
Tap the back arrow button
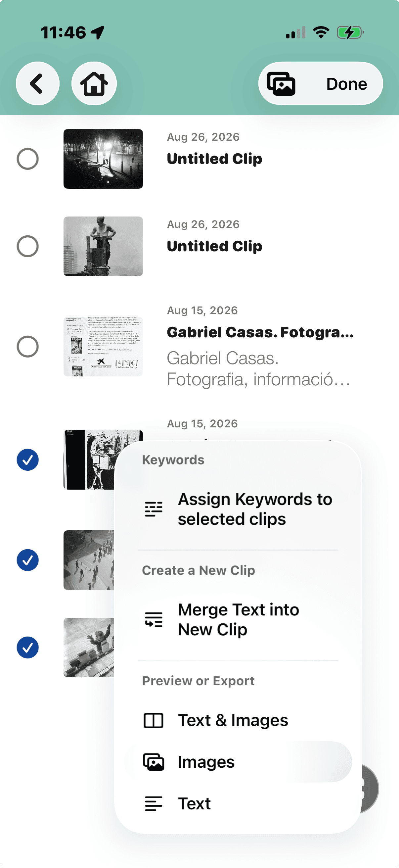point(37,83)
